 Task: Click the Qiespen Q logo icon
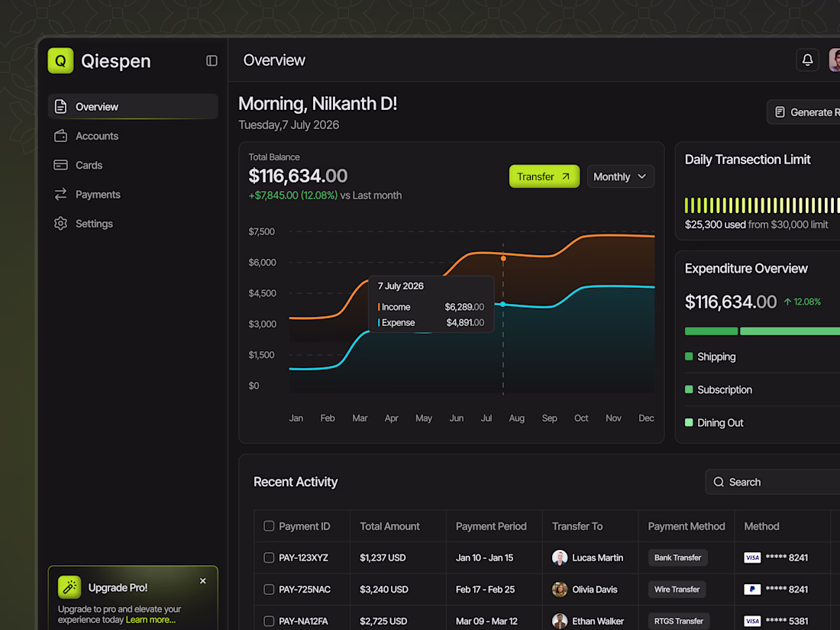60,60
